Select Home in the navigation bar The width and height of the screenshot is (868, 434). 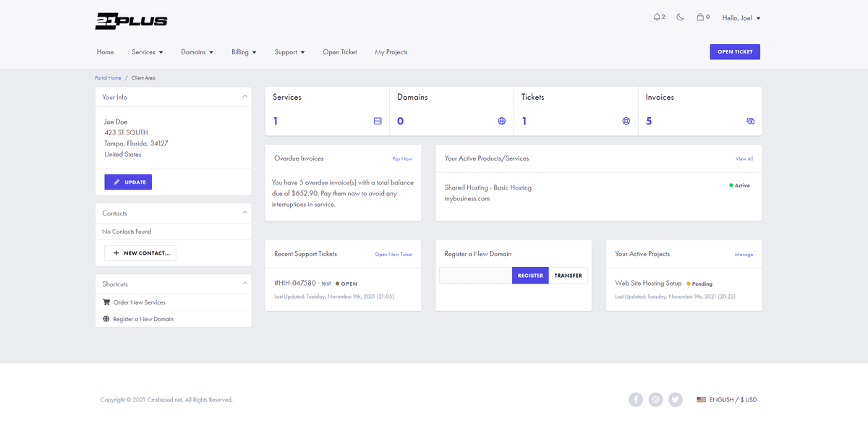click(x=105, y=51)
